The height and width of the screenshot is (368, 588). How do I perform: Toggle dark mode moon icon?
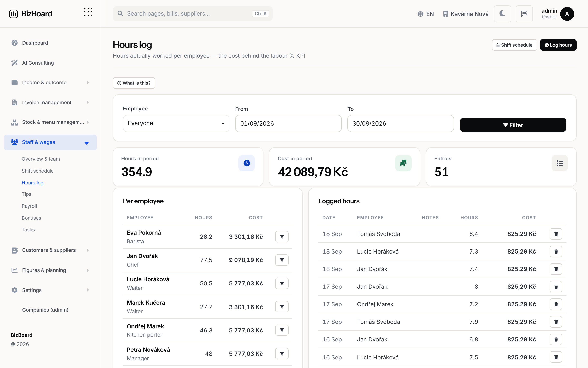(x=502, y=14)
